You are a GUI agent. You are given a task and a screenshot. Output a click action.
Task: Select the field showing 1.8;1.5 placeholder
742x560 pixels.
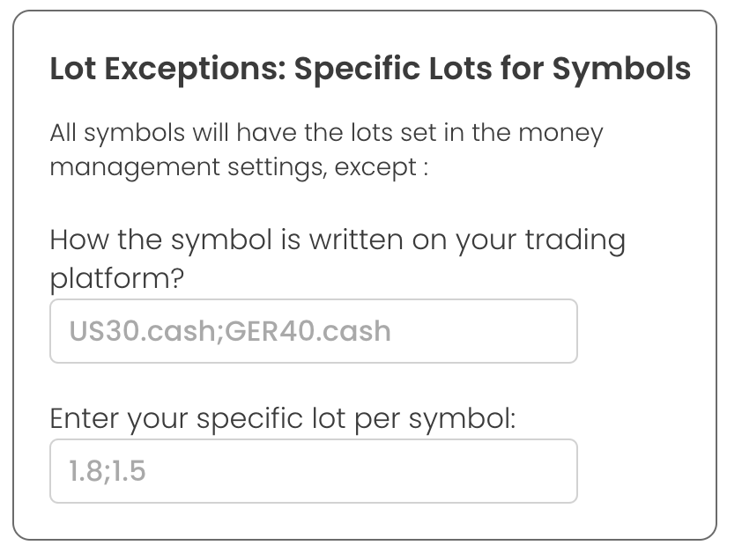click(108, 471)
